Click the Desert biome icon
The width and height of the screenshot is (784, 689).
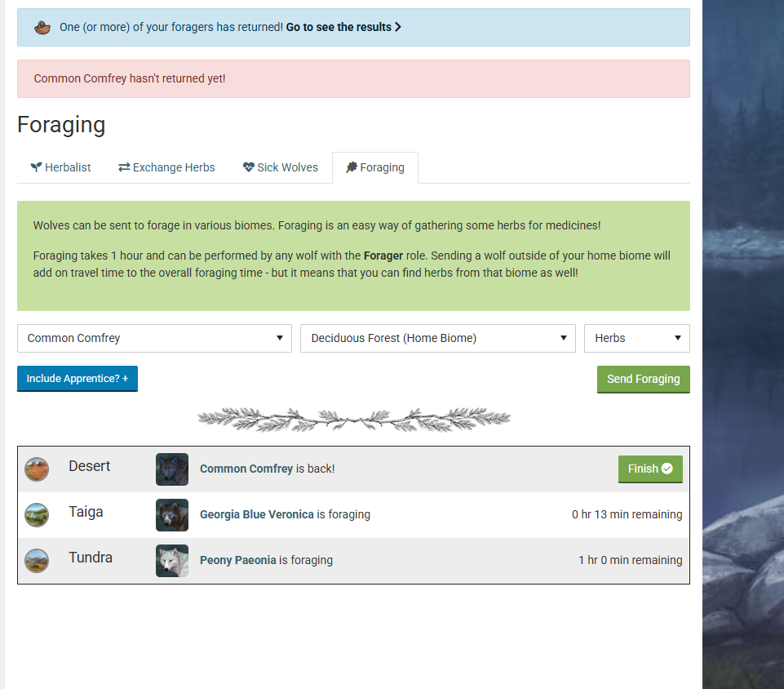point(37,469)
